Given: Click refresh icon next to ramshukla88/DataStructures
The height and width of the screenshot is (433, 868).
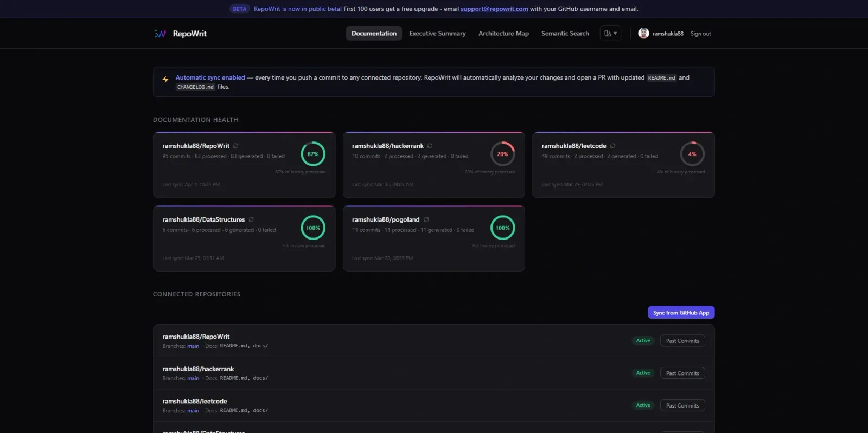Looking at the screenshot, I should click(x=251, y=219).
